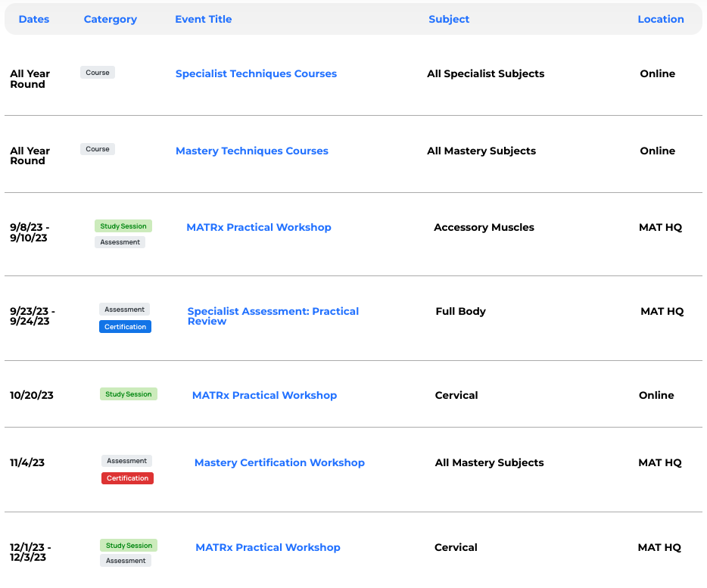This screenshot has width=707, height=588.
Task: Open Mastery Techniques Courses link
Action: tap(251, 151)
